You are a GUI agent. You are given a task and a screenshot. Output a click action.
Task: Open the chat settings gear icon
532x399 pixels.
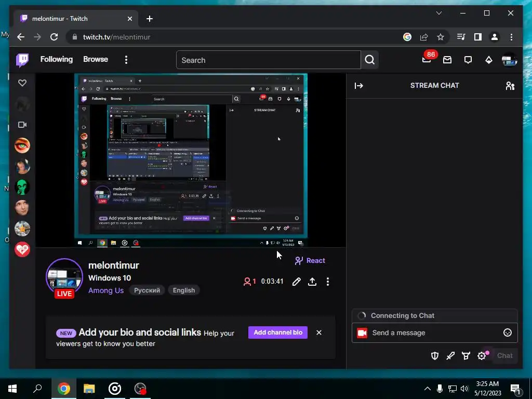coord(482,355)
